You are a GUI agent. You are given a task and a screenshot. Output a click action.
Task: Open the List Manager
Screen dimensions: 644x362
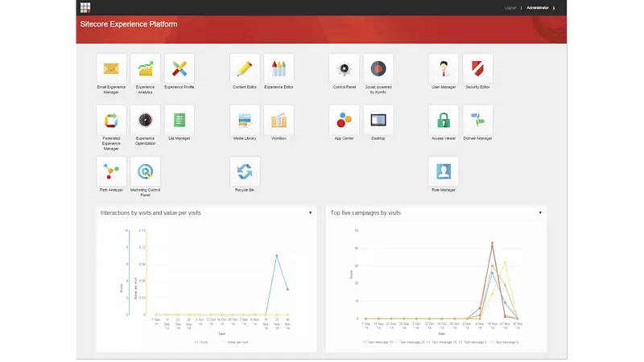click(x=180, y=120)
